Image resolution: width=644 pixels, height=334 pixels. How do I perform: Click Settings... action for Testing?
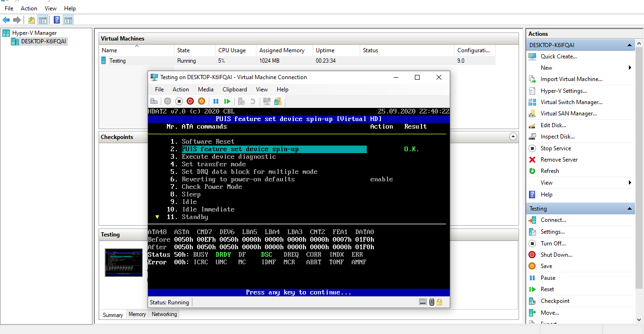553,232
